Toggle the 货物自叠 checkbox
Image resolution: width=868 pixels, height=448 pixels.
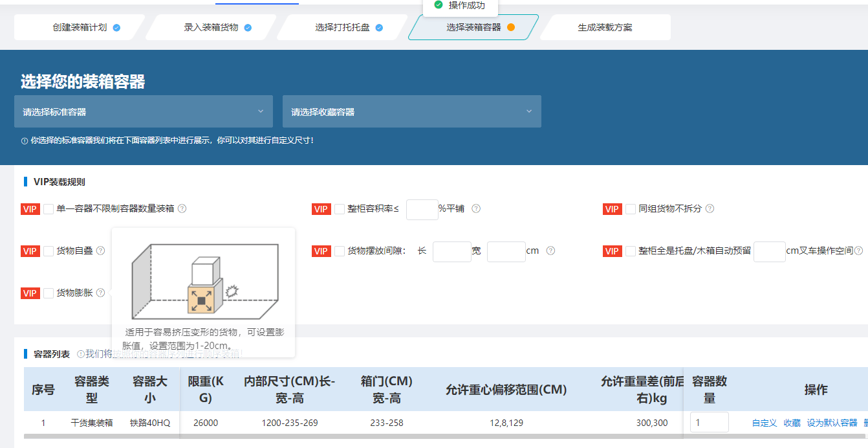point(49,251)
